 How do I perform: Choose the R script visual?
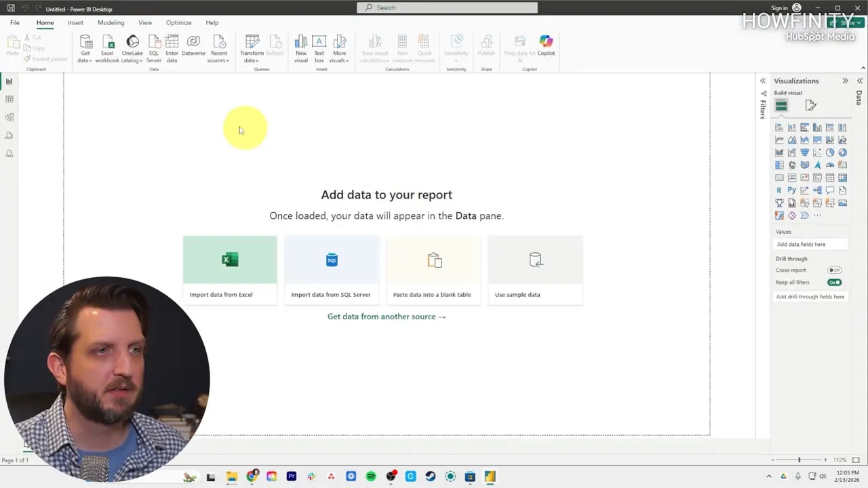(x=779, y=190)
